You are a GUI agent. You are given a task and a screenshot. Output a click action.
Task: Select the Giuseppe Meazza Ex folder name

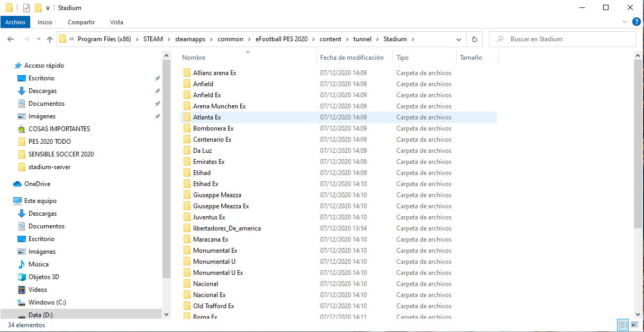[221, 206]
